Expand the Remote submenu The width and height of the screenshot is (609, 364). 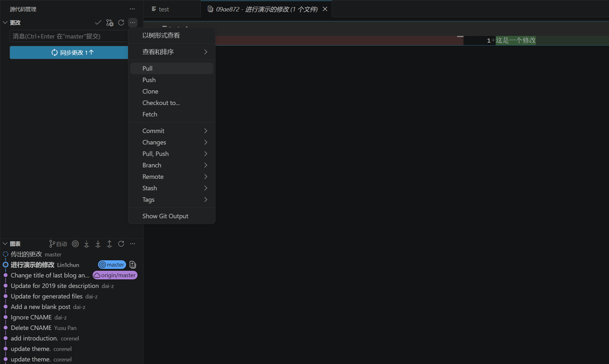[172, 177]
